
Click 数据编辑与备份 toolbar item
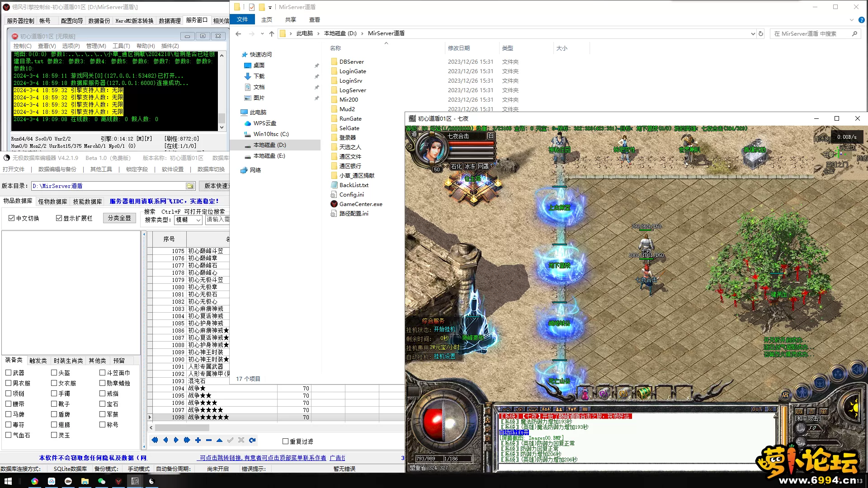57,169
